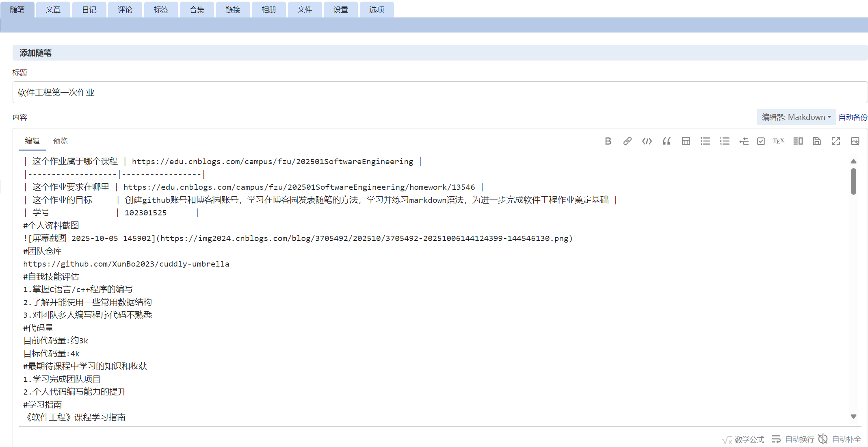Open the 相册 album tab

[268, 9]
